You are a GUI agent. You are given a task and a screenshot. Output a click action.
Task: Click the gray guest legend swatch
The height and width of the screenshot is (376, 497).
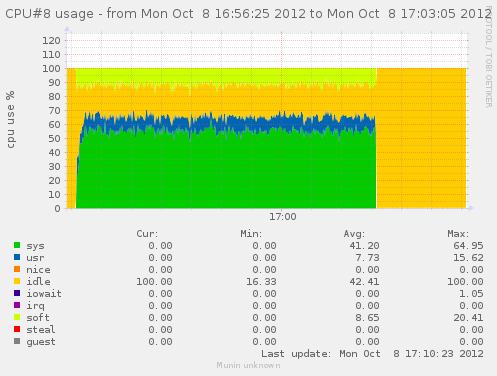click(17, 341)
